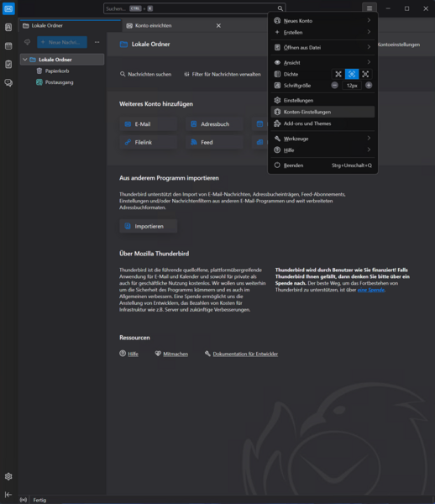The width and height of the screenshot is (435, 504).
Task: Open the Mitmachen link
Action: point(171,354)
